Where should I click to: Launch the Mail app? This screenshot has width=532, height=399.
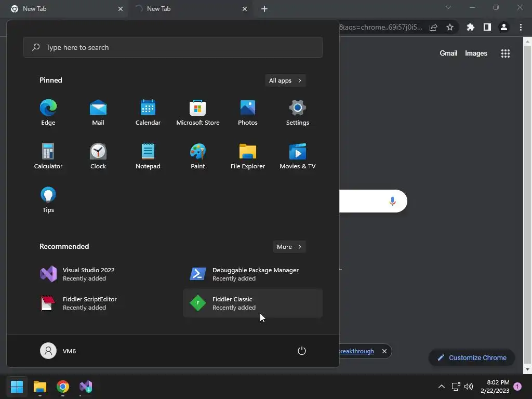click(x=98, y=113)
